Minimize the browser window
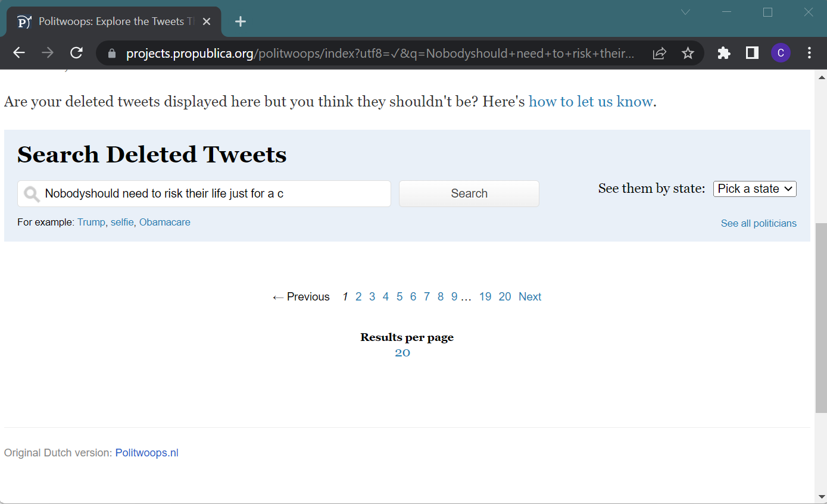The height and width of the screenshot is (504, 827). point(726,12)
